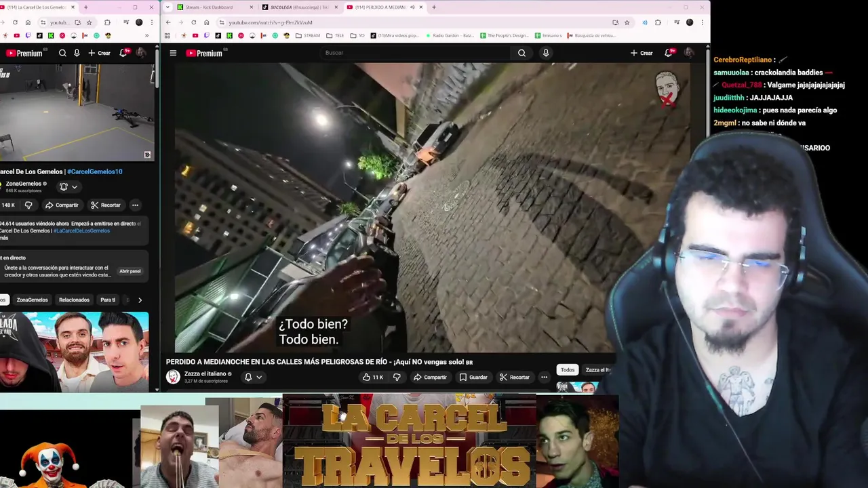Mute the PERDIDO A MEDIANOCHE tab audio
This screenshot has height=488, width=868.
pos(412,7)
